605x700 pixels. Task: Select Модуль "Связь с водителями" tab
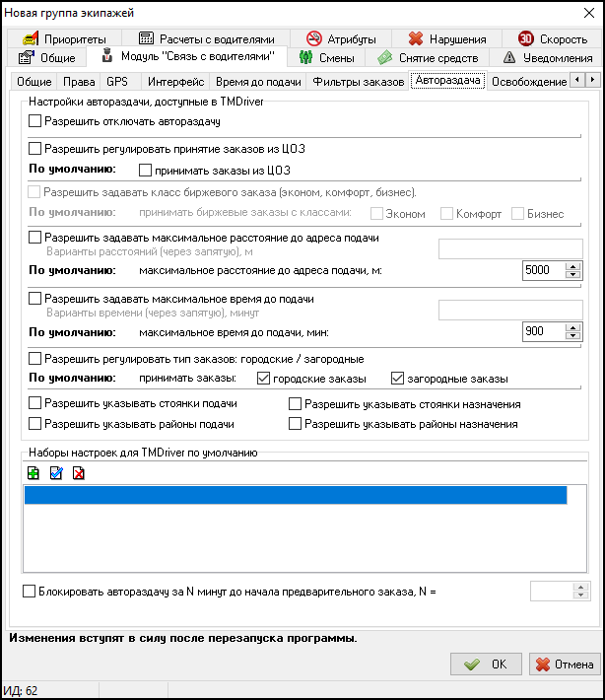pyautogui.click(x=187, y=57)
